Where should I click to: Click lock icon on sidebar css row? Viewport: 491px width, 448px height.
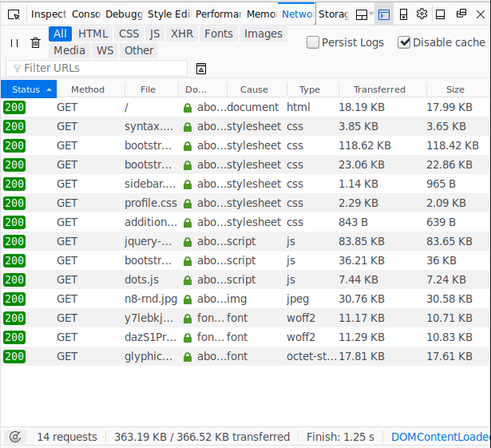[188, 184]
